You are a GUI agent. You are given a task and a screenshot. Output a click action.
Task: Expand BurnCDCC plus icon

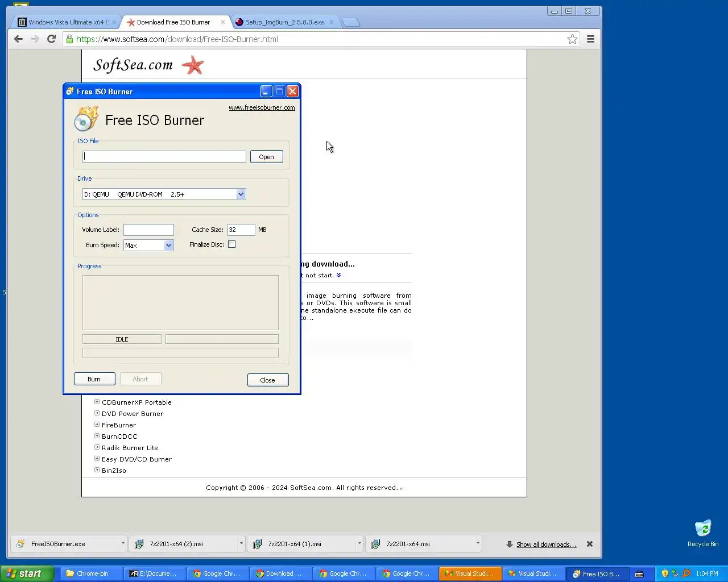click(x=97, y=435)
